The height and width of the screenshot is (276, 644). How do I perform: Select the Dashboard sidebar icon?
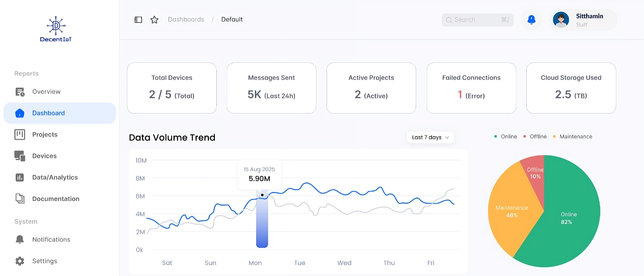20,113
